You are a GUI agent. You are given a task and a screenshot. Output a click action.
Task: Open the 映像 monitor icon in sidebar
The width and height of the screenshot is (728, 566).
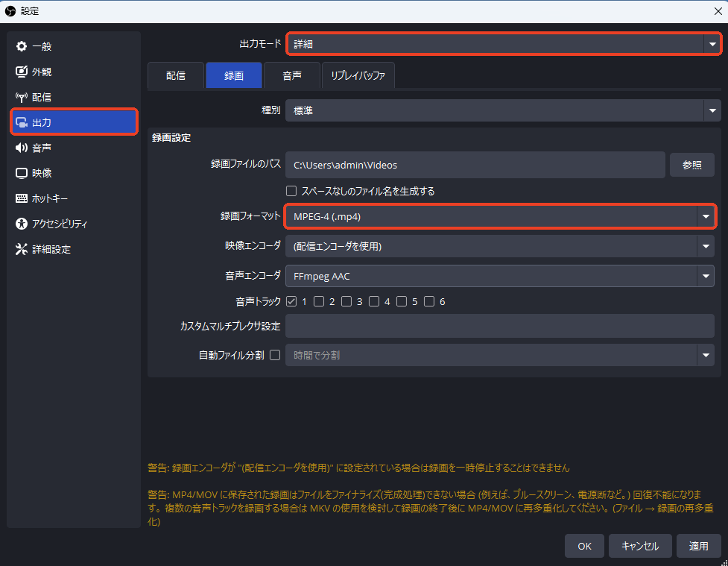[22, 173]
